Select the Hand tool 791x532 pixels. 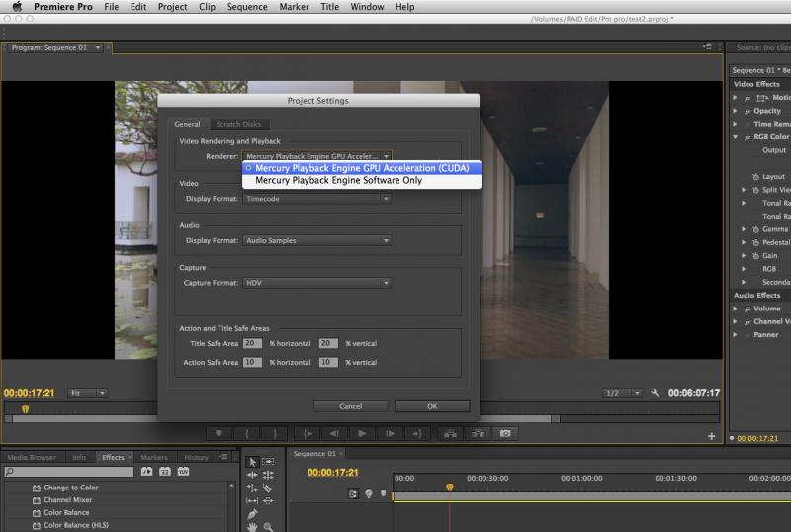pos(253,527)
